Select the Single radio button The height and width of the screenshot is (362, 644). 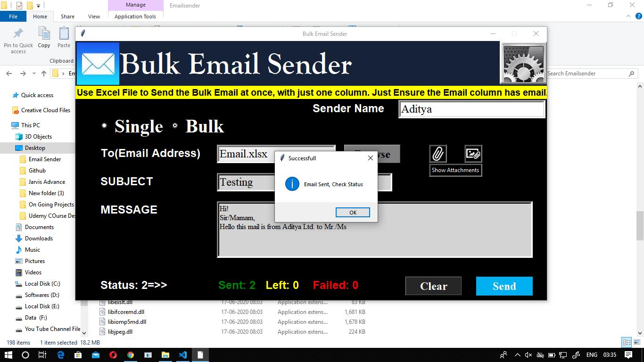(x=104, y=126)
